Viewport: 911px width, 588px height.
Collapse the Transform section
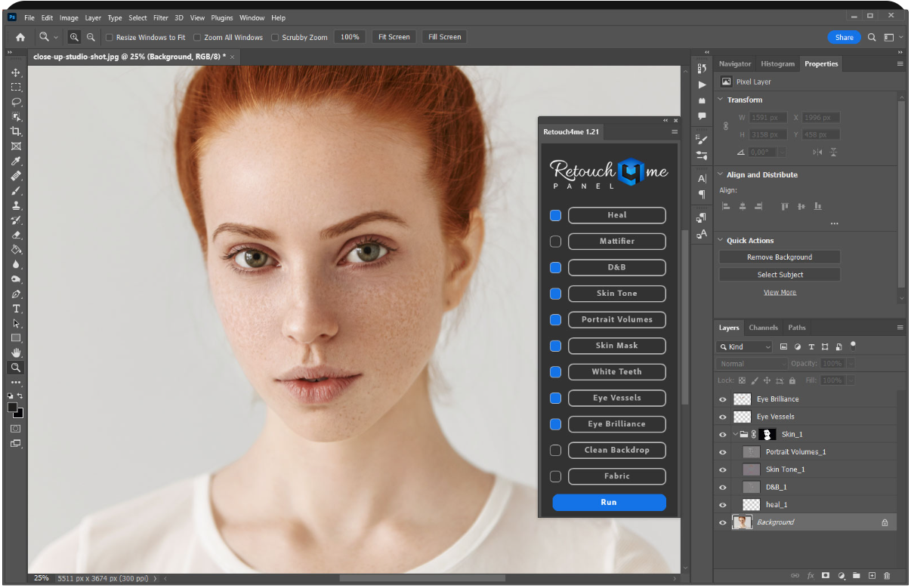(720, 100)
